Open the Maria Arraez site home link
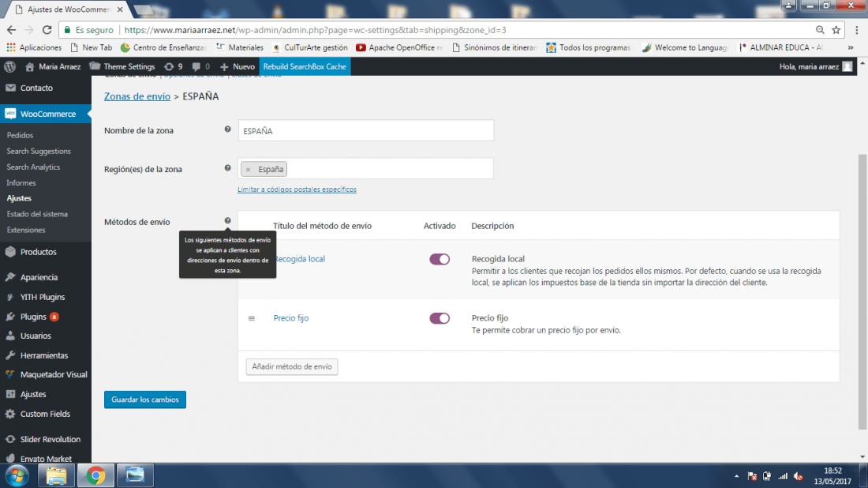 (53, 66)
